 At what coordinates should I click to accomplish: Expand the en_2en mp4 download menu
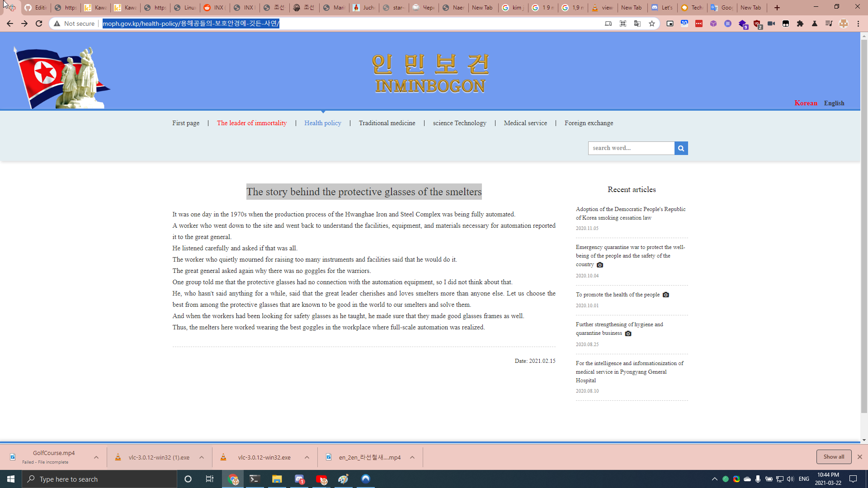[412, 457]
